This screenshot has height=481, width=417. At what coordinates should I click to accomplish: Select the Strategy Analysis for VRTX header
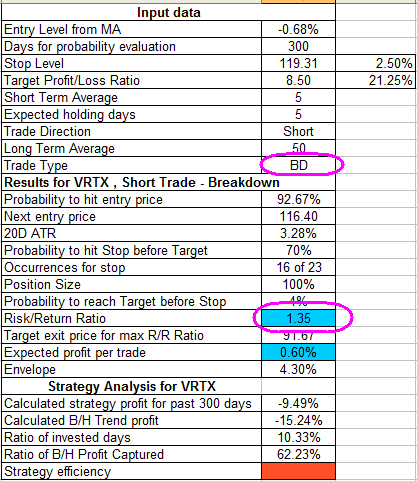point(132,386)
